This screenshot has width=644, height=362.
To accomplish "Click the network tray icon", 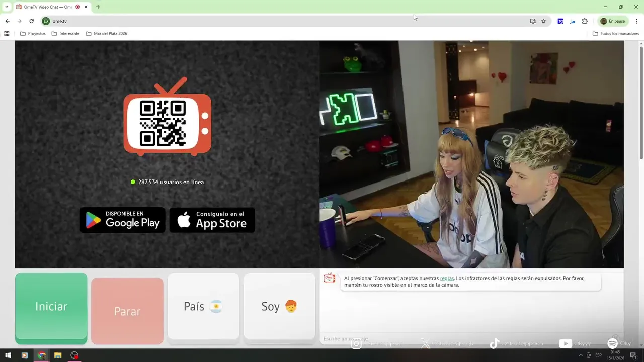I will (589, 355).
